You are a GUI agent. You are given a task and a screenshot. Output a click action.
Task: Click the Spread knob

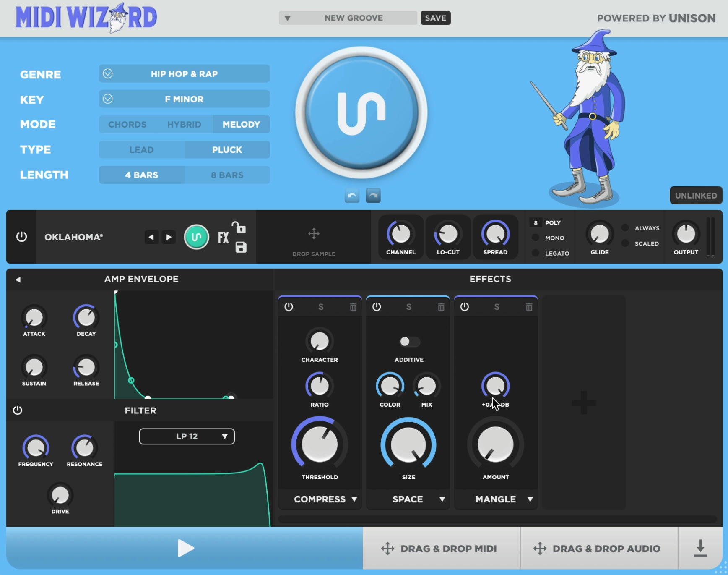pos(495,233)
